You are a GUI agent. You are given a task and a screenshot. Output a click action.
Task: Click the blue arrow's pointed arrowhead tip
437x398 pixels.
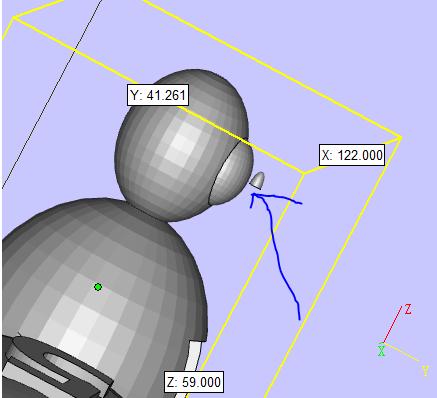pos(253,194)
